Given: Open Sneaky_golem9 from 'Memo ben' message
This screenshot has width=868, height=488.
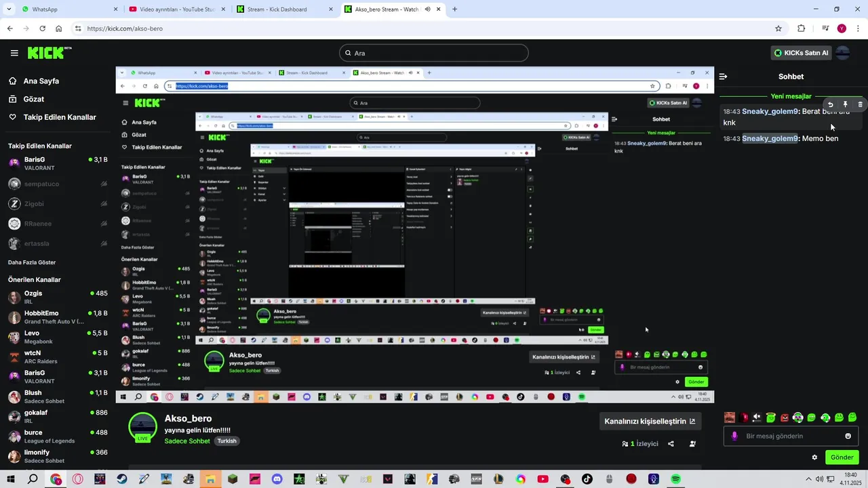Looking at the screenshot, I should click(x=770, y=138).
